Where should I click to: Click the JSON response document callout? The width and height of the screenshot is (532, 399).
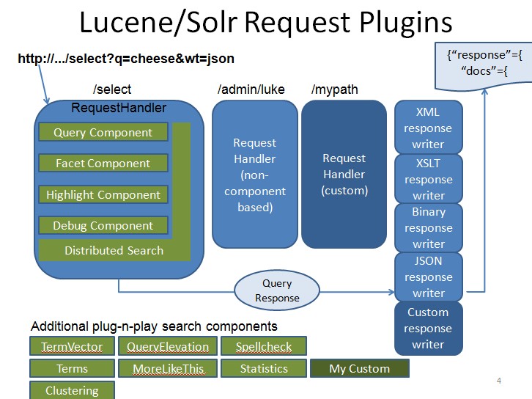coord(484,67)
